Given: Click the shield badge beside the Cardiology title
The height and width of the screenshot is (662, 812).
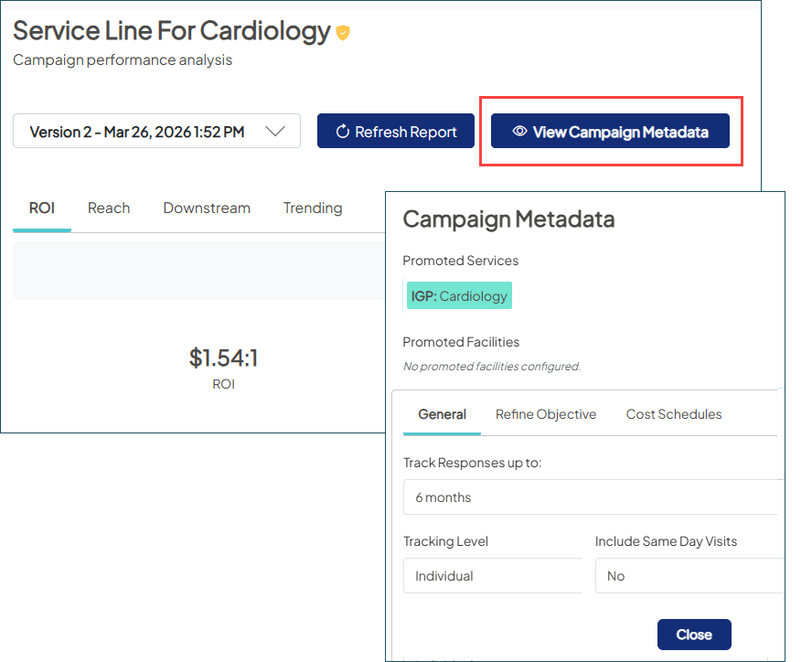Looking at the screenshot, I should click(x=342, y=31).
